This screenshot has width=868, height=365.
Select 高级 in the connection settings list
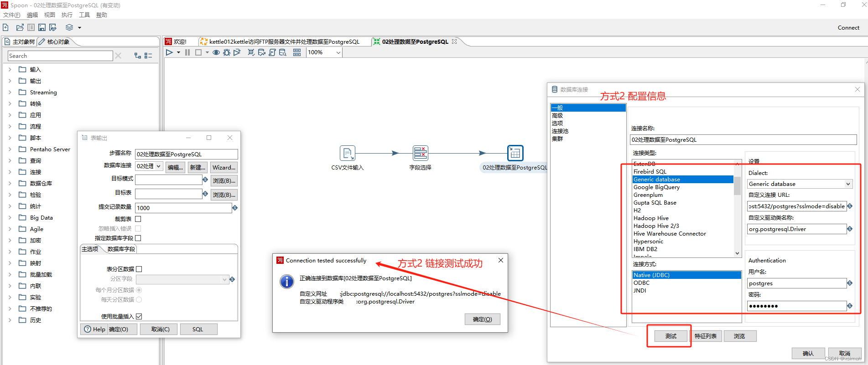pyautogui.click(x=557, y=116)
